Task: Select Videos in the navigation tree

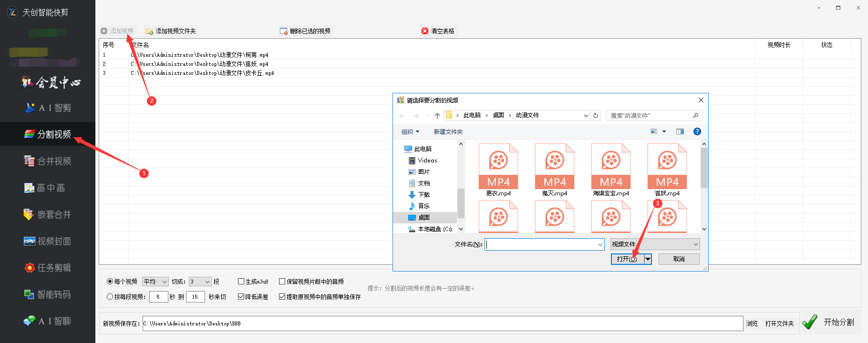Action: tap(423, 160)
